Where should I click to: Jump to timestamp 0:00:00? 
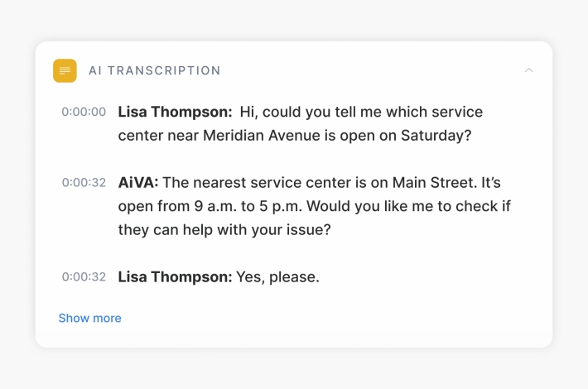click(84, 112)
